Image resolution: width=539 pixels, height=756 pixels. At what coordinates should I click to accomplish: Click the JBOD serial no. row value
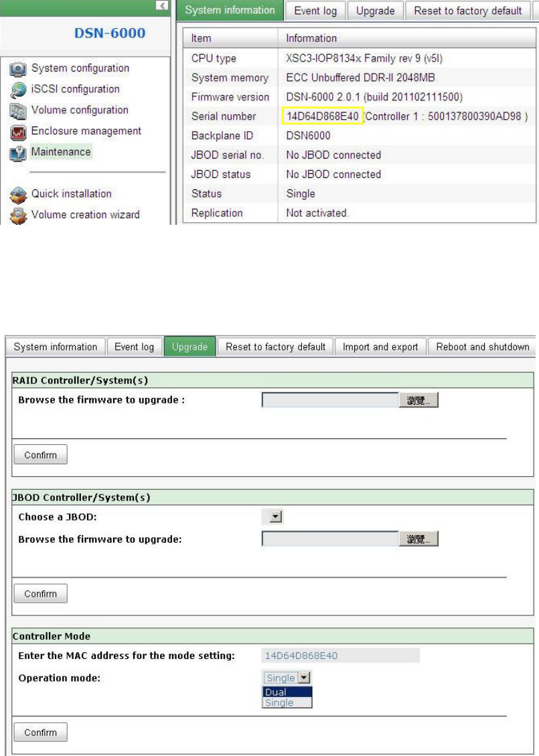pos(333,155)
